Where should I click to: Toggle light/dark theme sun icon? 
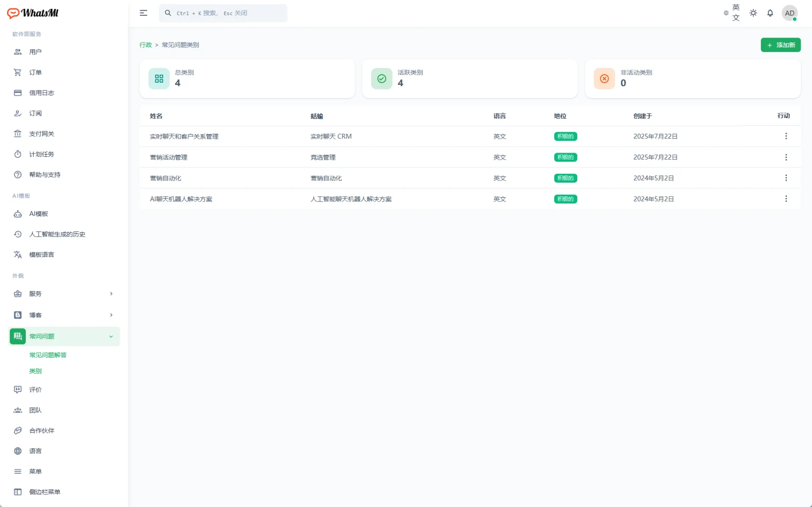pos(753,13)
